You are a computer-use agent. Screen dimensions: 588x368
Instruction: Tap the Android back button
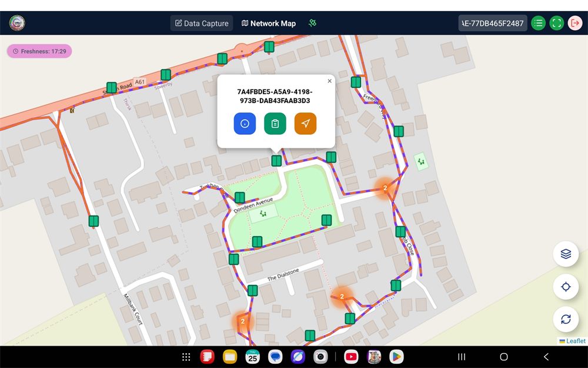tap(546, 357)
